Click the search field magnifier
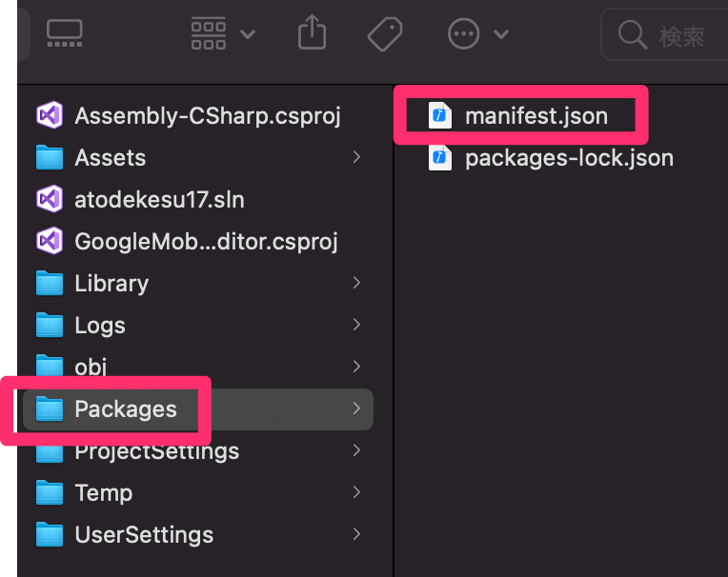Screen dimensions: 728x577 tap(633, 35)
